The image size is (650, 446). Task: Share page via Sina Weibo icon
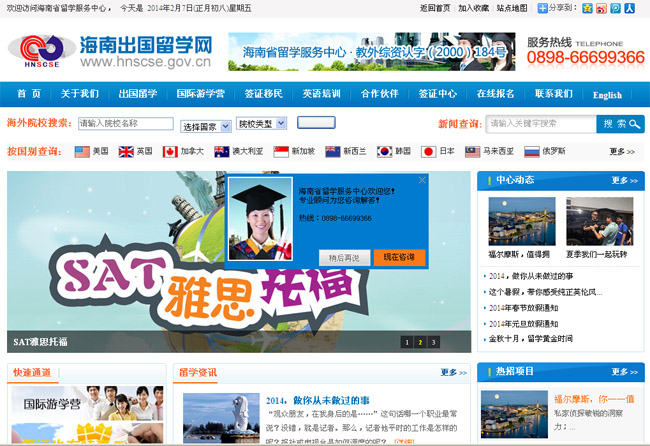(601, 8)
